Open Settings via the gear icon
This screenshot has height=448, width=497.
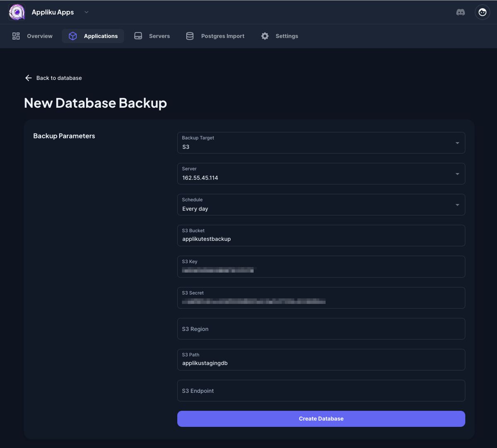265,36
